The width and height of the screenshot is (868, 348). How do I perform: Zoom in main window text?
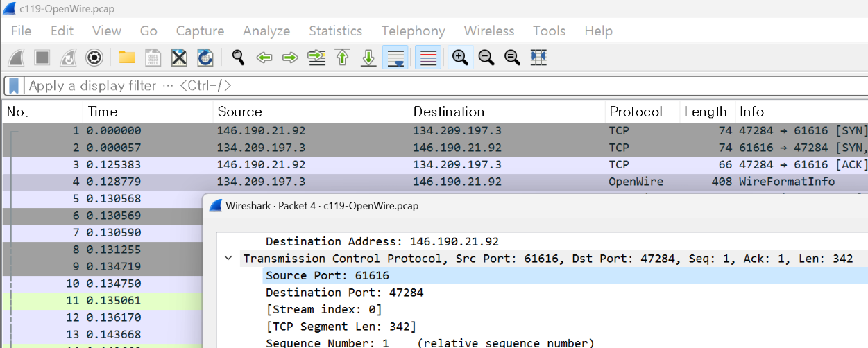tap(459, 58)
